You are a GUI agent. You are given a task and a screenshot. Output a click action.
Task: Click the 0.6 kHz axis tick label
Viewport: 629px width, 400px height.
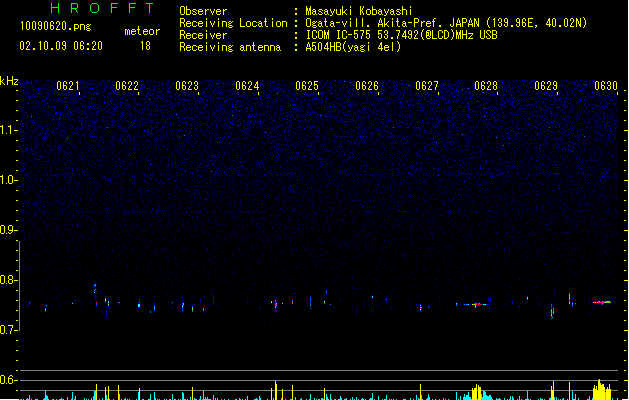point(9,380)
